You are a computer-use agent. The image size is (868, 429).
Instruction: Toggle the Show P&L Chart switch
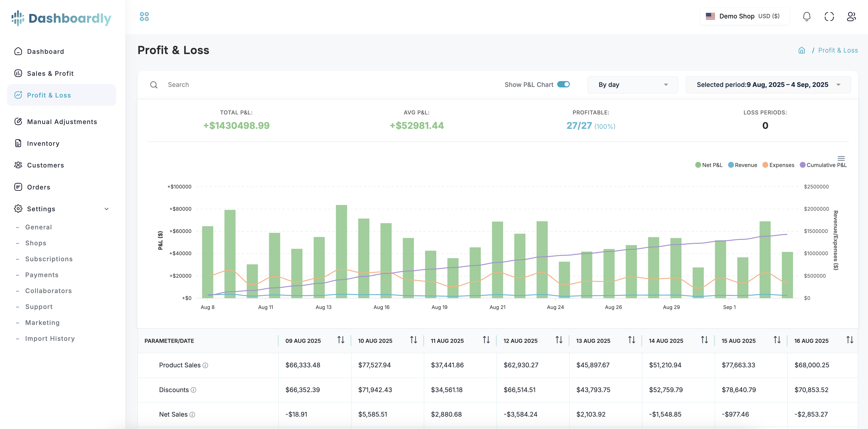point(563,84)
